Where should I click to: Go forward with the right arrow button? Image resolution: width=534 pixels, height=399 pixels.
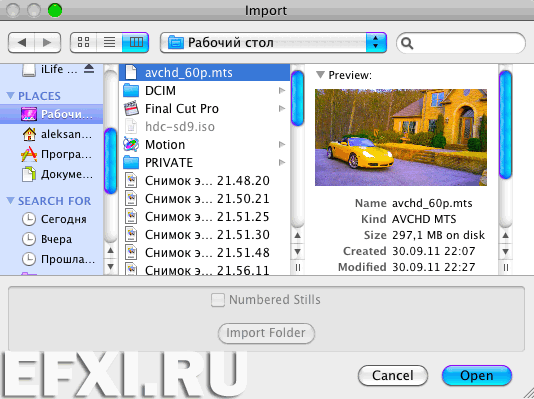48,43
